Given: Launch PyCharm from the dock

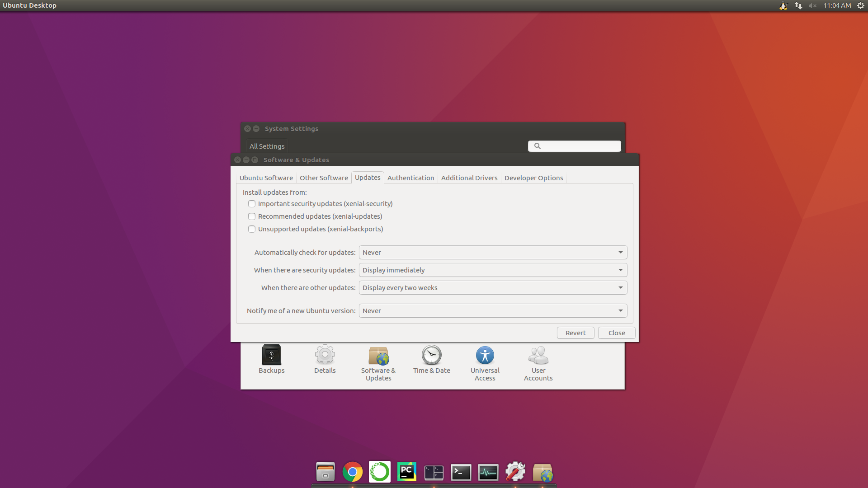Looking at the screenshot, I should point(407,472).
